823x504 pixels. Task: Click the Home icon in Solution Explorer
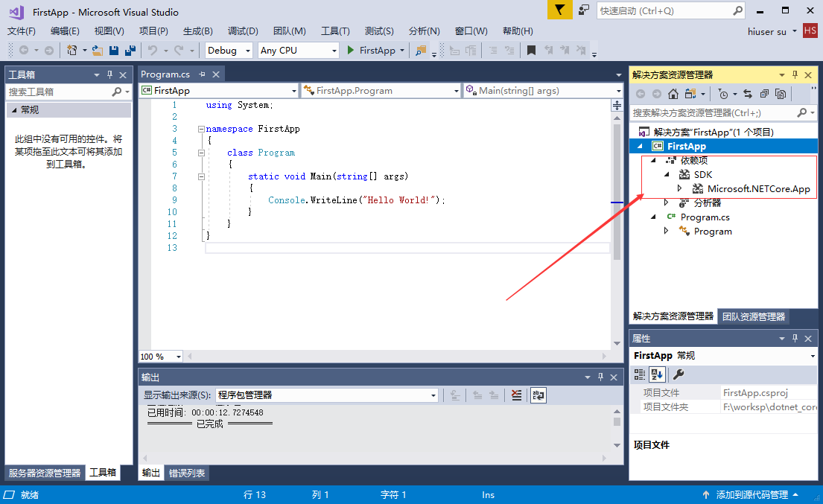673,94
